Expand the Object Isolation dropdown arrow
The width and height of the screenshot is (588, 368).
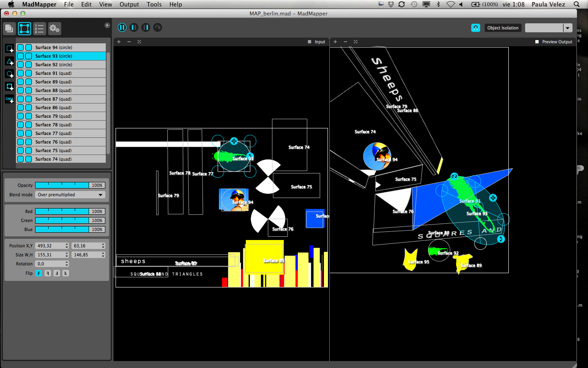568,28
